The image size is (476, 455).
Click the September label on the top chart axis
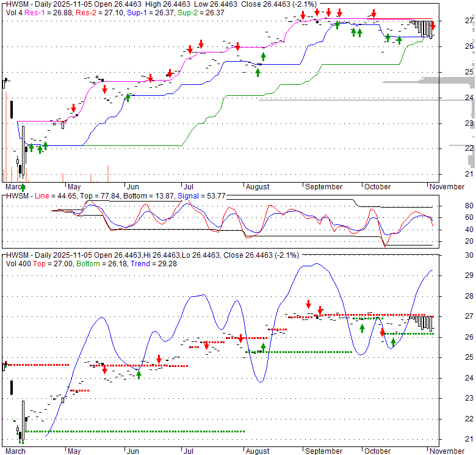(323, 187)
